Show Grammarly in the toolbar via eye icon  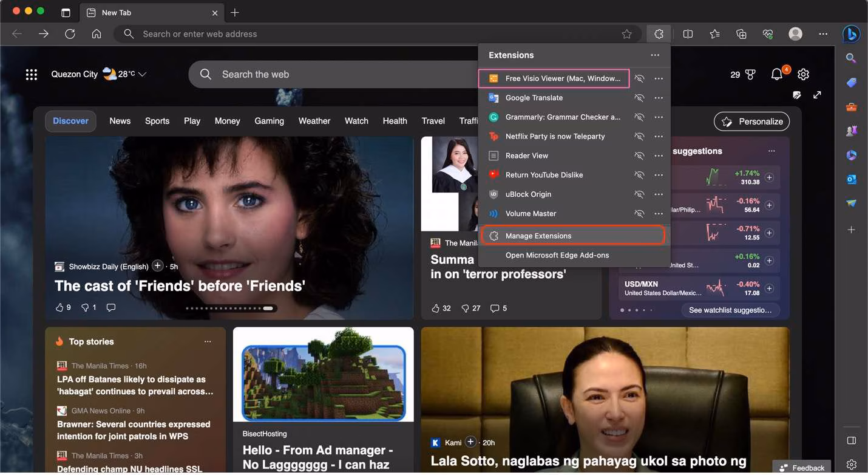click(639, 117)
